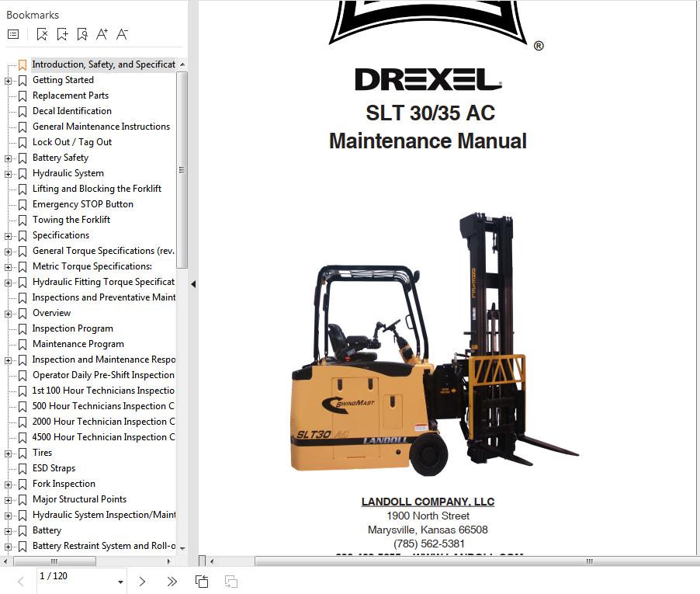The width and height of the screenshot is (700, 594).
Task: Open General Maintenance Instructions bookmark
Action: tap(102, 127)
